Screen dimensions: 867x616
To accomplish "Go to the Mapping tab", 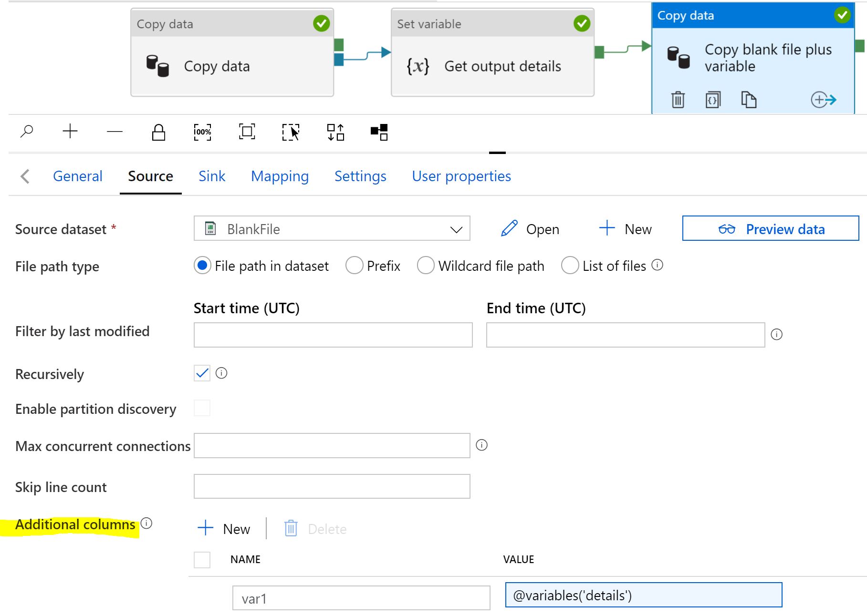I will point(280,176).
